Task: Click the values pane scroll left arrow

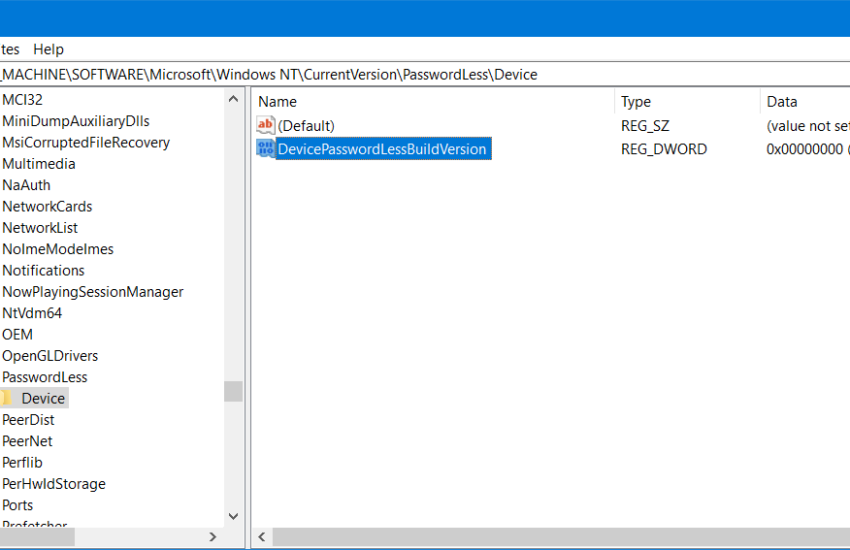Action: tap(262, 537)
